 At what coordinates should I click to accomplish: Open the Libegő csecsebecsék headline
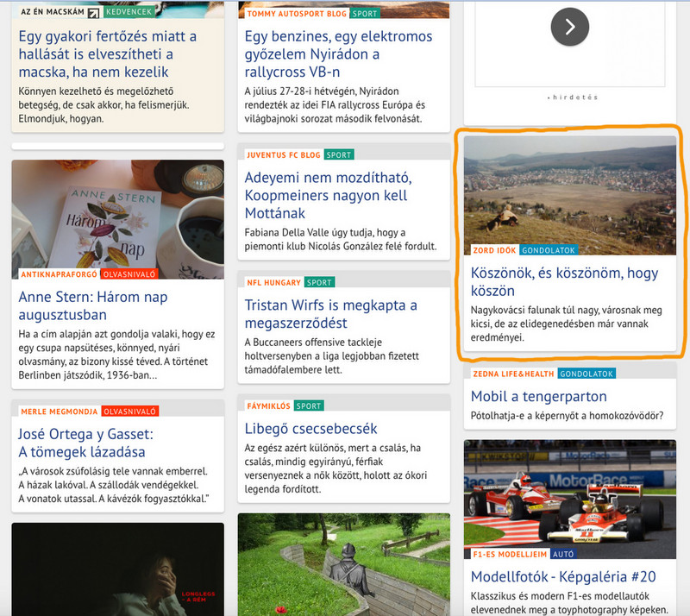(x=311, y=429)
